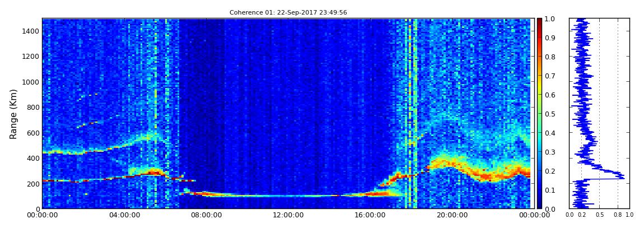Click the 800 tick label on the range axis
The height and width of the screenshot is (228, 644).
point(33,107)
